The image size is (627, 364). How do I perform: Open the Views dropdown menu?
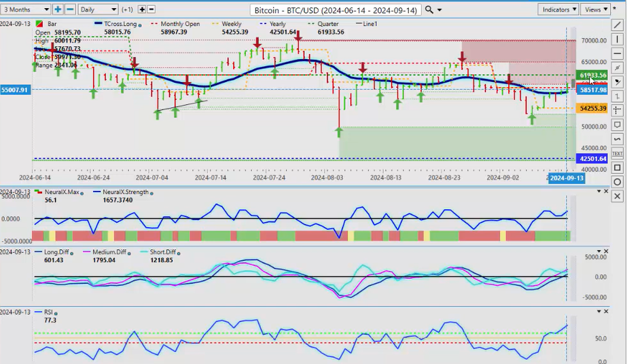[x=595, y=10]
